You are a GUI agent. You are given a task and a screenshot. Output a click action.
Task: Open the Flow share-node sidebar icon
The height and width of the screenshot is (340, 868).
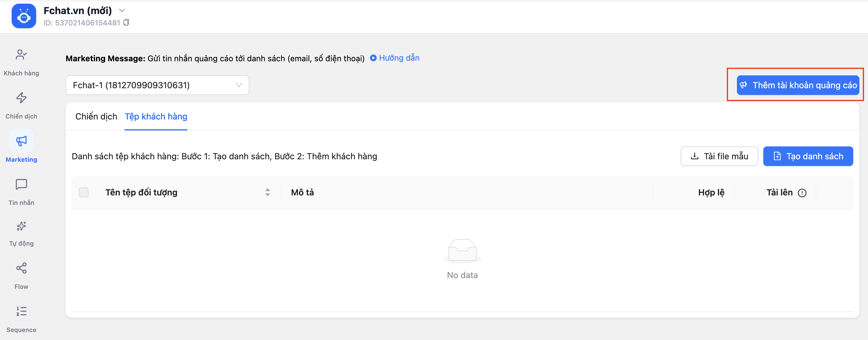click(x=21, y=268)
